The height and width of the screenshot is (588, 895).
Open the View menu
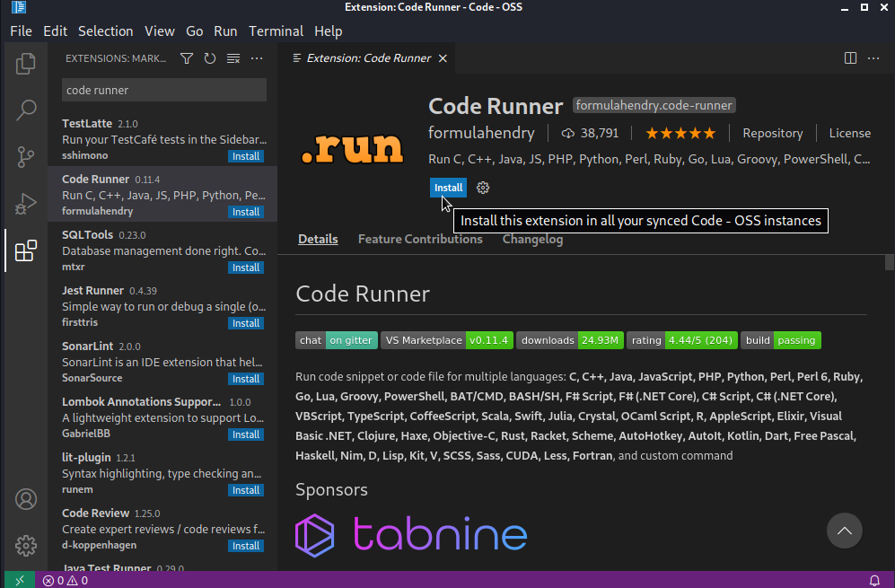(159, 31)
